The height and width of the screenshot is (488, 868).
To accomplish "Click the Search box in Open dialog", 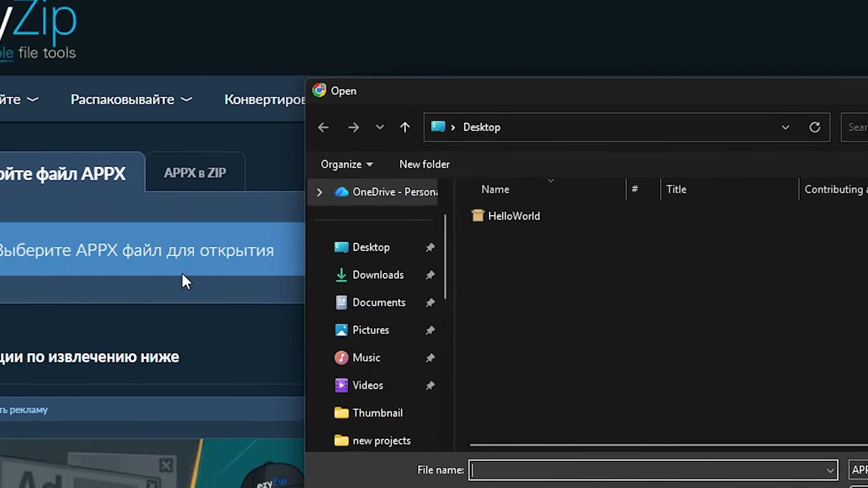I will pyautogui.click(x=854, y=127).
